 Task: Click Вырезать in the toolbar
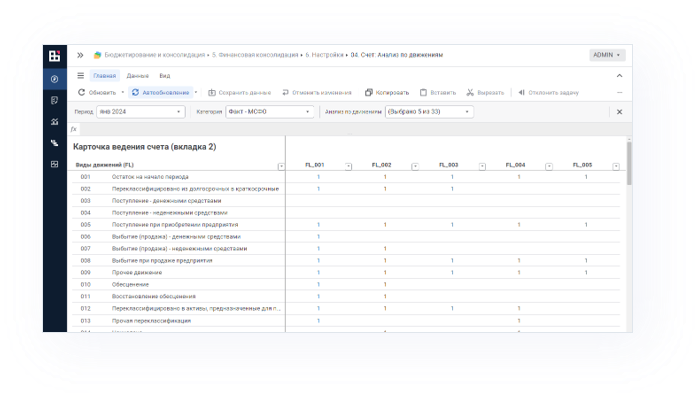click(x=485, y=93)
